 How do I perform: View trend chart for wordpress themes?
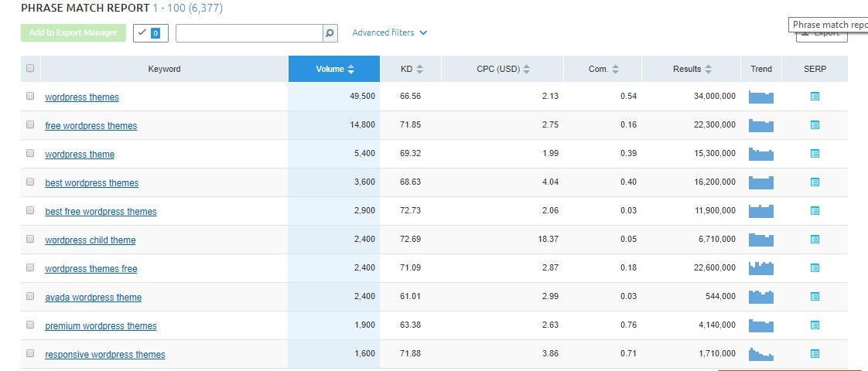click(761, 97)
